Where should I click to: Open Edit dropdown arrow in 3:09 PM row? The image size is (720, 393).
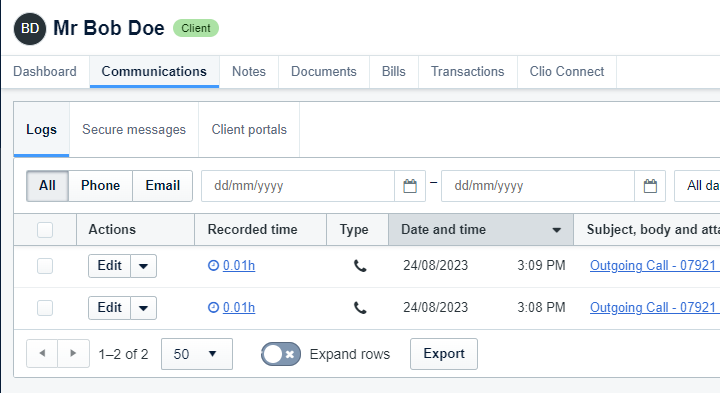(143, 266)
